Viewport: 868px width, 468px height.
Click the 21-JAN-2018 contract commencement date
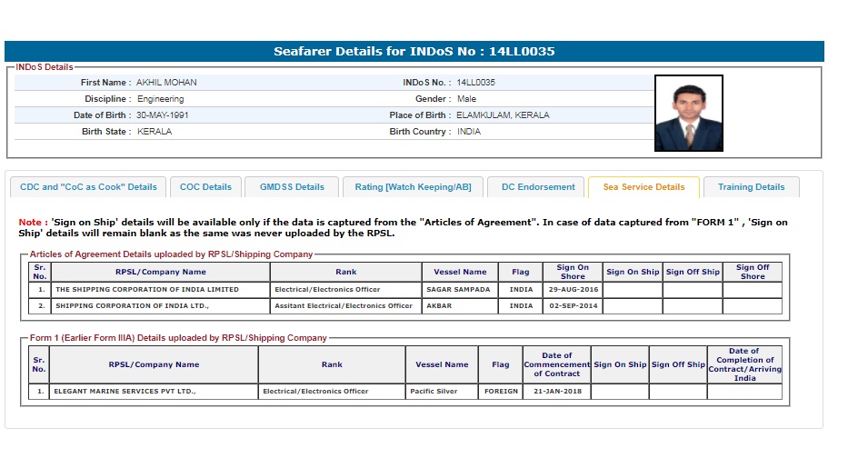pos(556,392)
